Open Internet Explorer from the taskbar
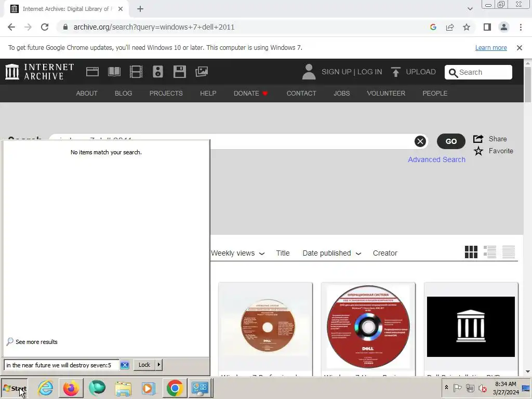The height and width of the screenshot is (399, 532). tap(46, 388)
